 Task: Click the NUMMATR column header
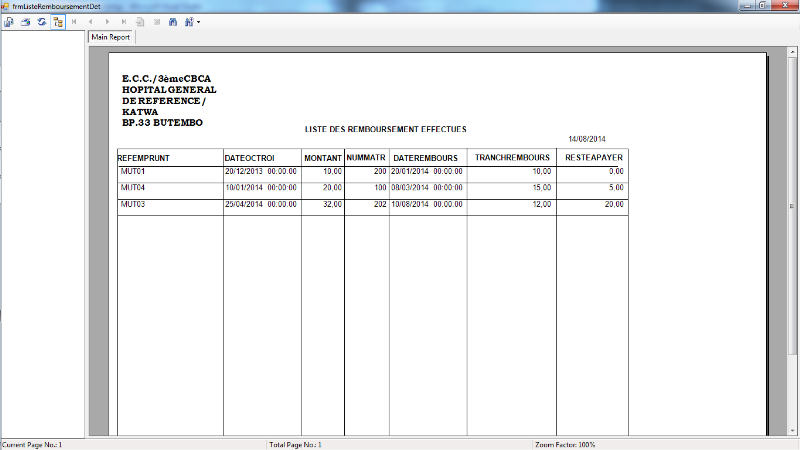pos(366,158)
